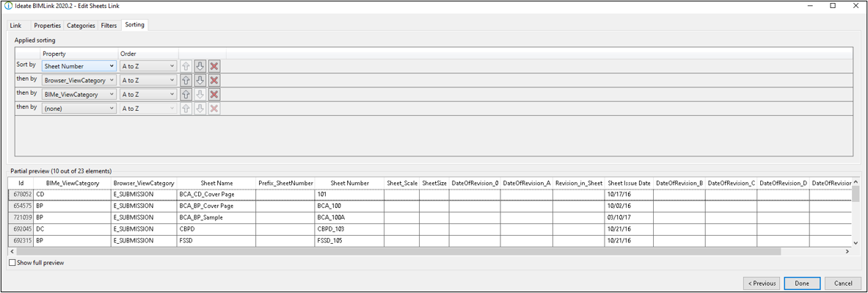868x293 pixels.
Task: Click sheet number cell CBPD_103
Action: 349,229
